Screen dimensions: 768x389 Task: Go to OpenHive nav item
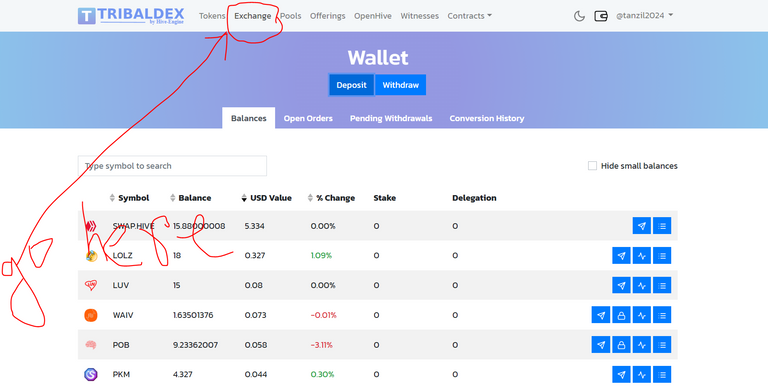(373, 16)
